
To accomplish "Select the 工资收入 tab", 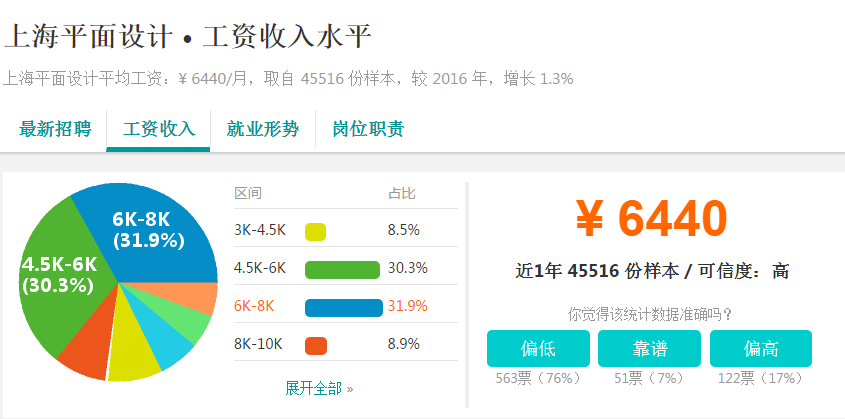I will point(158,129).
